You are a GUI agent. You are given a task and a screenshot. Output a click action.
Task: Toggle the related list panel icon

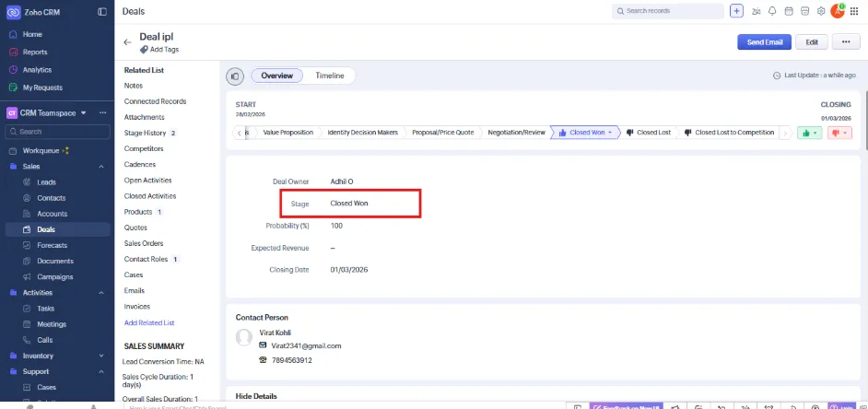point(235,76)
